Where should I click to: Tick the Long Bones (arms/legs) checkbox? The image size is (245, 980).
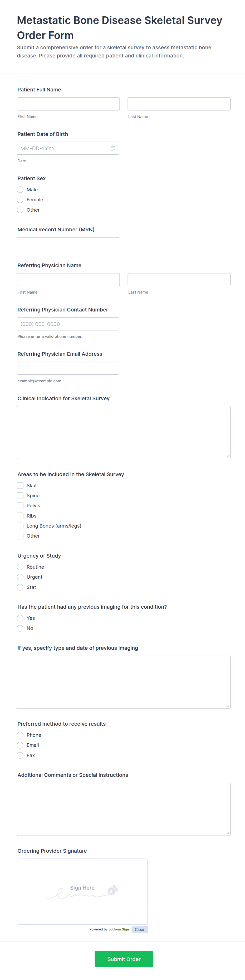[x=20, y=526]
